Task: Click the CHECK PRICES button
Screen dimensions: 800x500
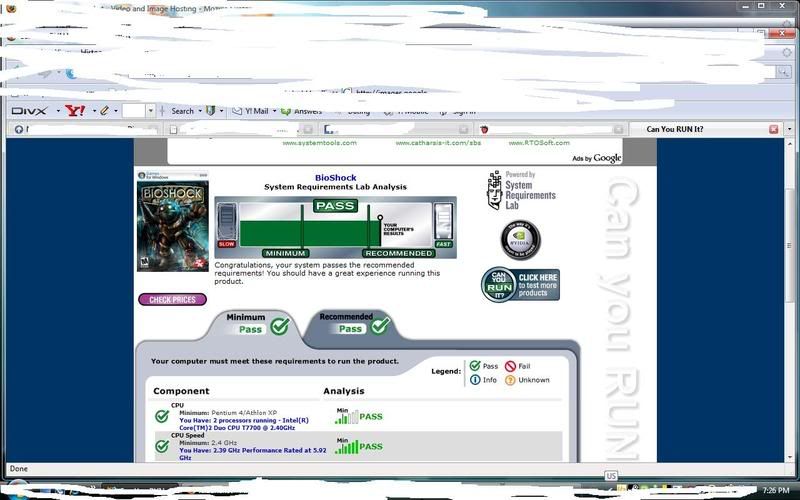Action: 172,299
